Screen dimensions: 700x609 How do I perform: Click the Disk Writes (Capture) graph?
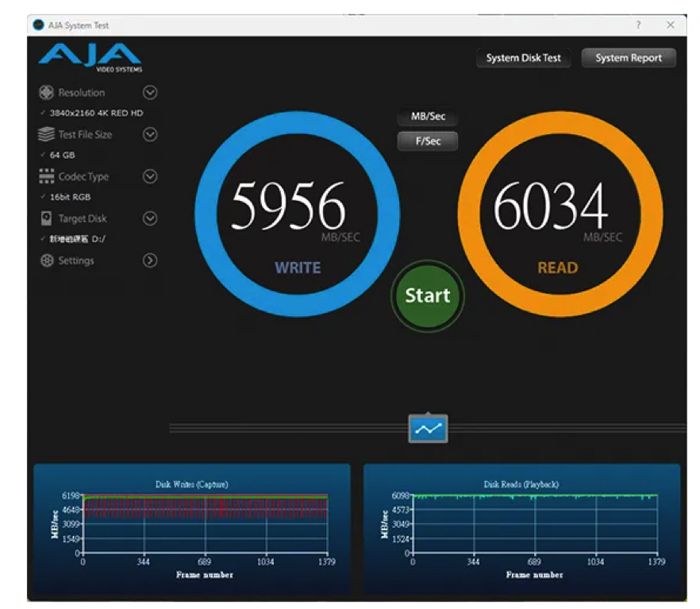[x=192, y=529]
